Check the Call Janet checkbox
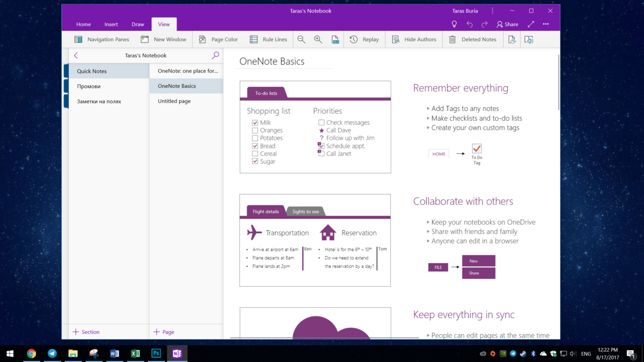The image size is (644, 362). (x=321, y=154)
